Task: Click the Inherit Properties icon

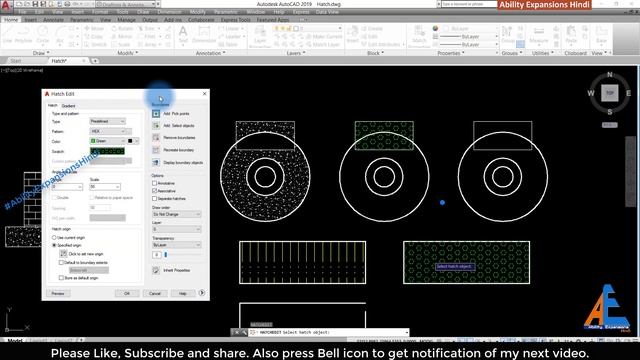Action: tap(156, 270)
